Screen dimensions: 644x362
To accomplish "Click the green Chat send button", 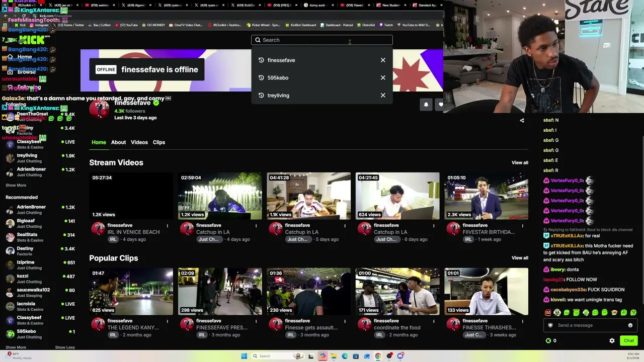I will pos(629,341).
